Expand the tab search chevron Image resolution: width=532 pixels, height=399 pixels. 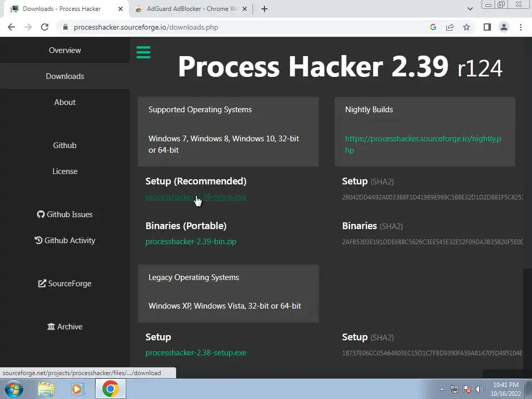pyautogui.click(x=470, y=9)
